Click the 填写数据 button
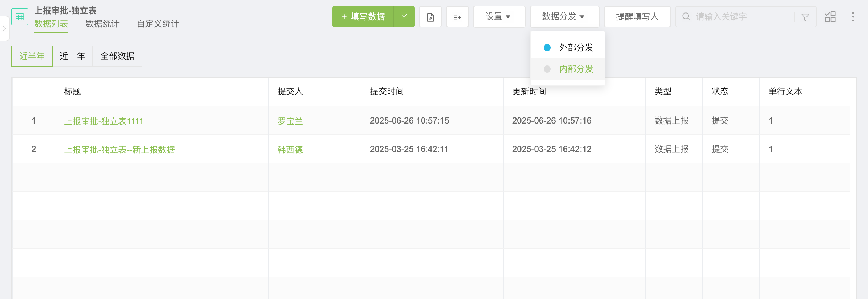 (363, 17)
